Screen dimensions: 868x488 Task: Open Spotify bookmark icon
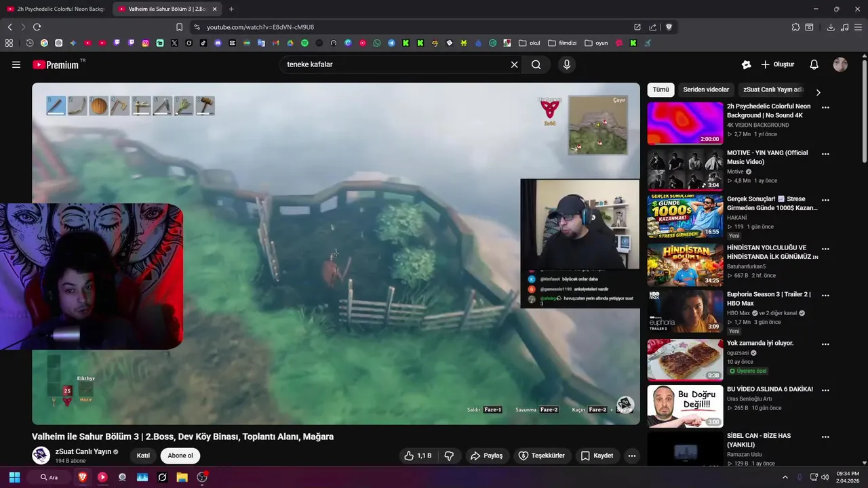tap(304, 43)
